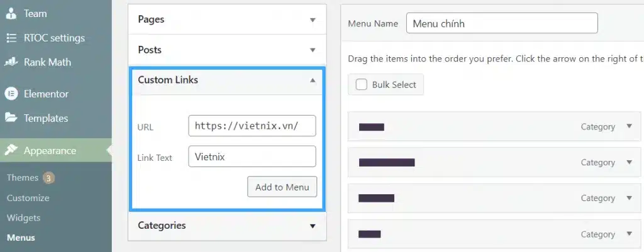The width and height of the screenshot is (644, 252).
Task: Expand the first Category menu item arrow
Action: pyautogui.click(x=629, y=126)
